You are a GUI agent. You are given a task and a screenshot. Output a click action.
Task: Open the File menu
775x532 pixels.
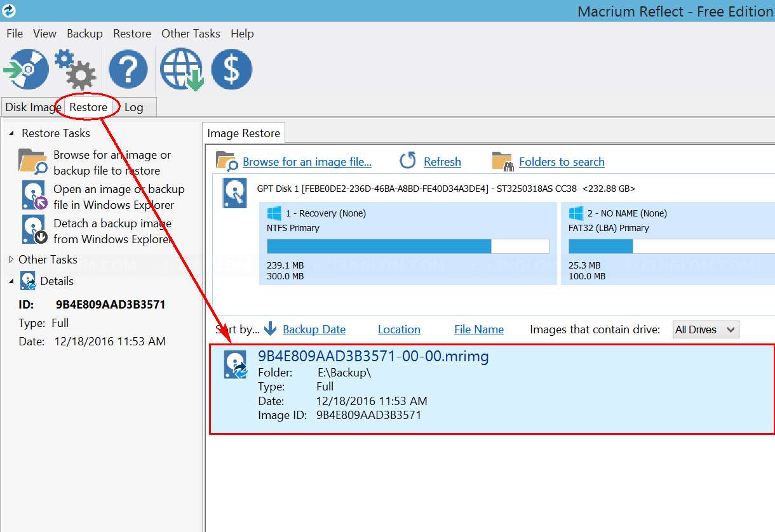15,34
